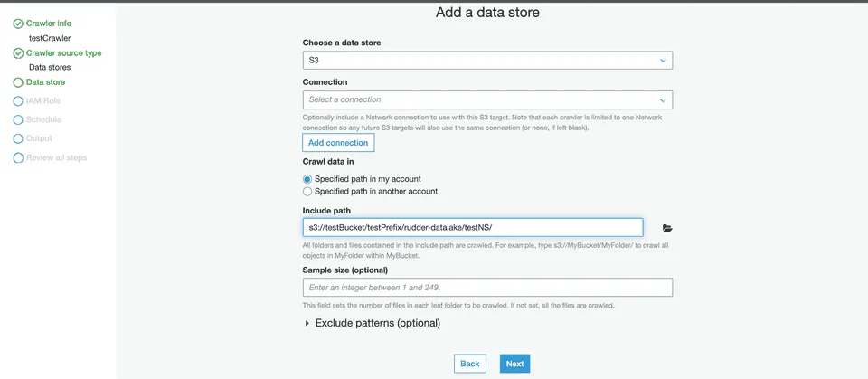Open the Choose a data store dropdown
Image resolution: width=868 pixels, height=379 pixels.
[487, 61]
